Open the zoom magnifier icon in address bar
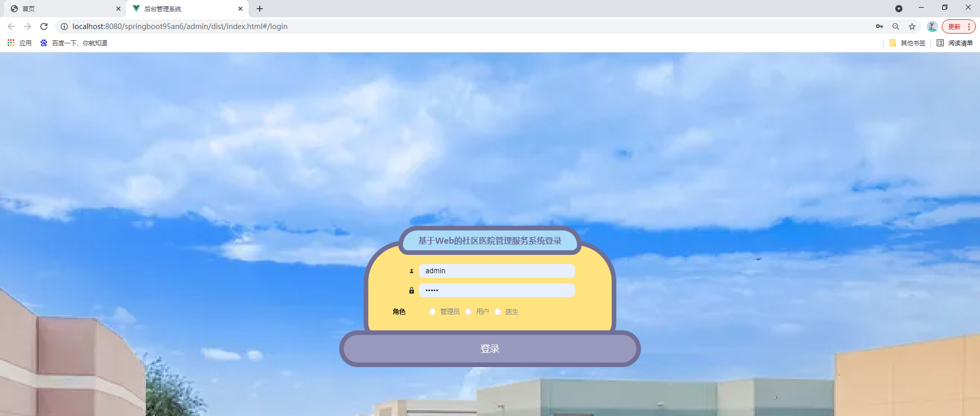The width and height of the screenshot is (980, 416). tap(896, 27)
